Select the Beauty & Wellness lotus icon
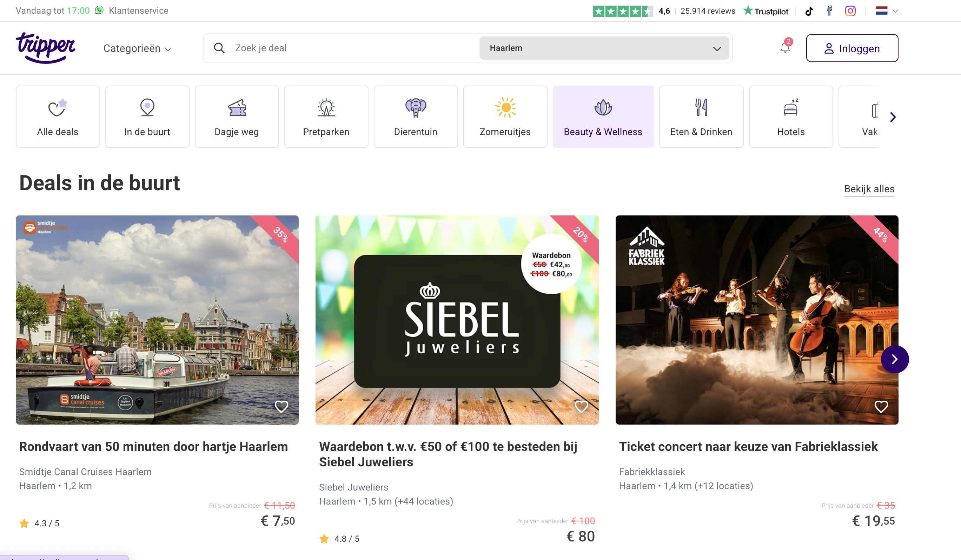The height and width of the screenshot is (560, 961). click(603, 107)
